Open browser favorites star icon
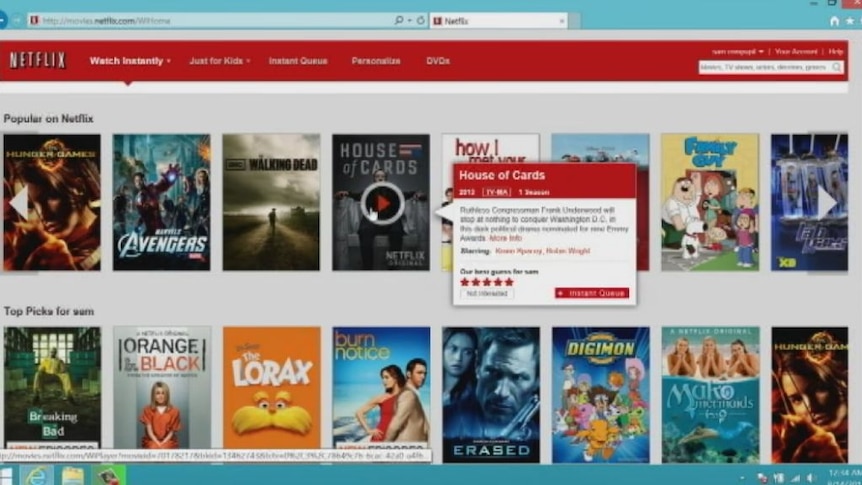This screenshot has width=862, height=485. (849, 21)
